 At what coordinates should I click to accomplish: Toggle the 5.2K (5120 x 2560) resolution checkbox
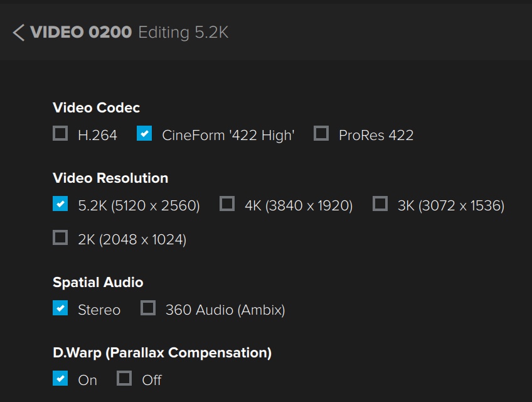tap(60, 204)
